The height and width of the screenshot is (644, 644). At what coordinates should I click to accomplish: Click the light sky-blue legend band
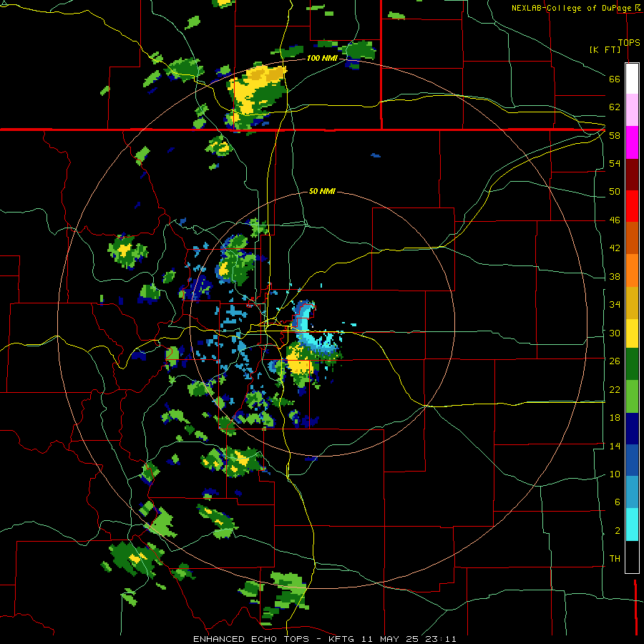(x=632, y=492)
